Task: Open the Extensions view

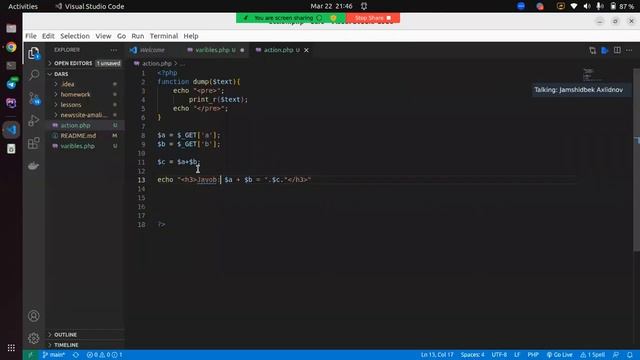Action: tap(33, 143)
